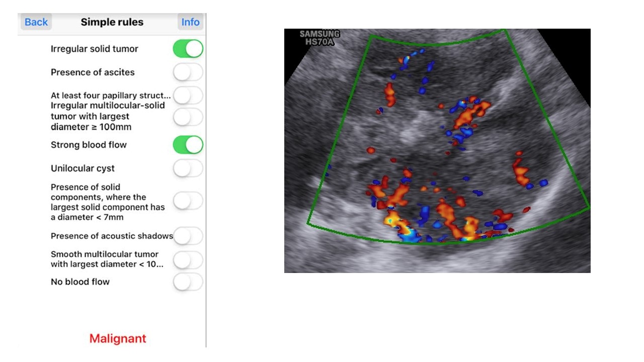Viewport: 644px width, 362px height.
Task: Click the 'Strong blood flow' label text
Action: [x=89, y=145]
